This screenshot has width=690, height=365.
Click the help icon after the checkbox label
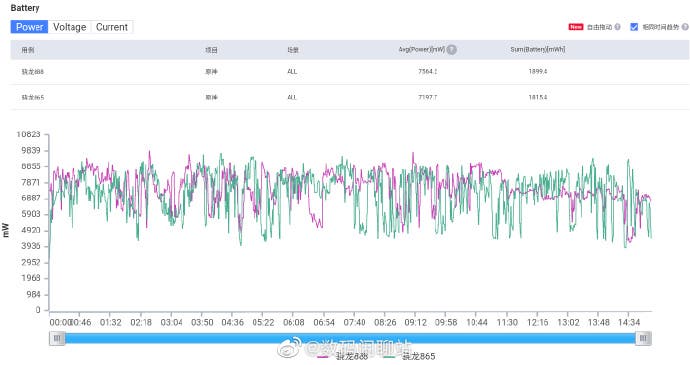(685, 27)
